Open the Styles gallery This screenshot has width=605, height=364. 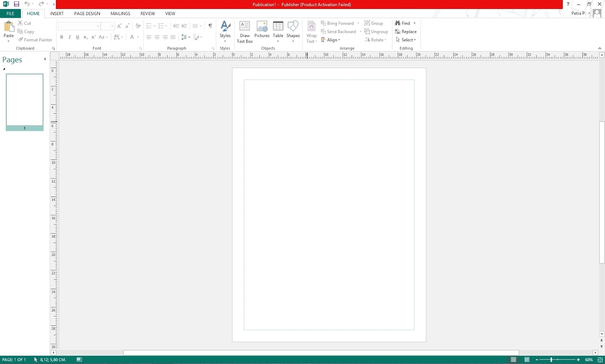pos(225,32)
